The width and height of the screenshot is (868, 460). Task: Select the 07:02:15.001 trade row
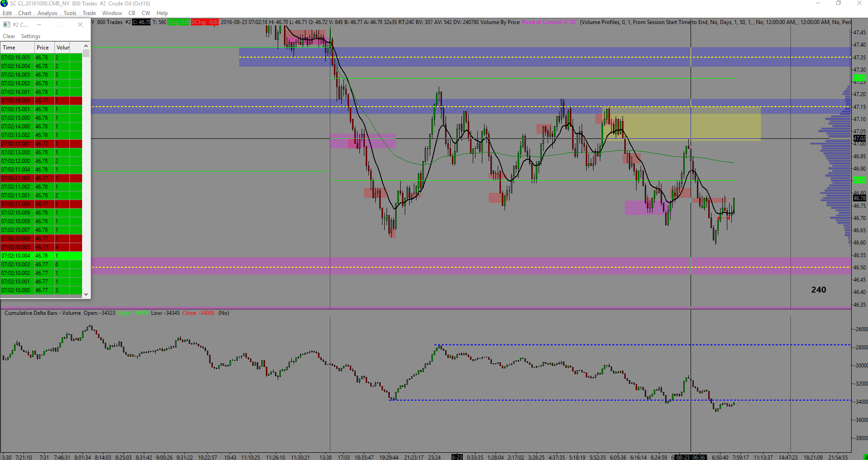click(x=41, y=109)
